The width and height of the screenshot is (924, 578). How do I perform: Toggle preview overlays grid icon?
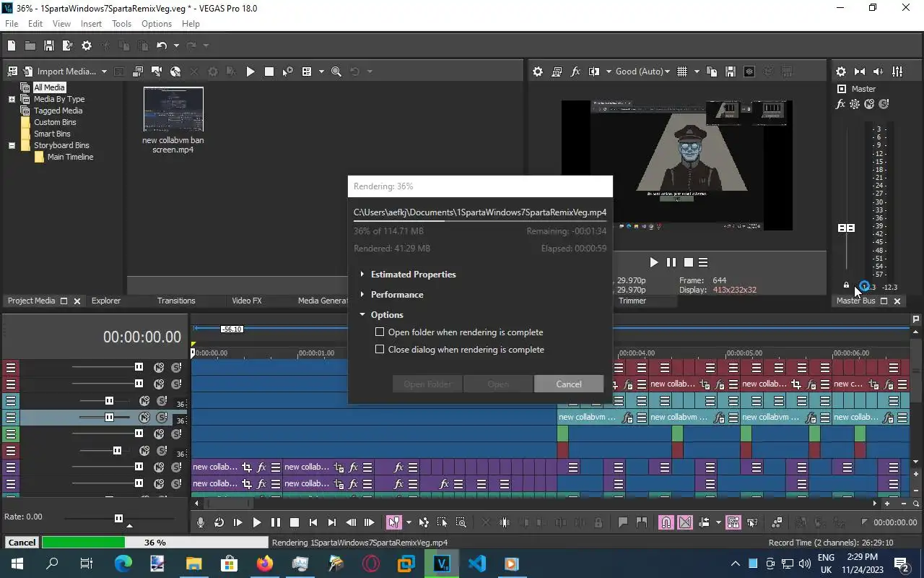tap(682, 72)
